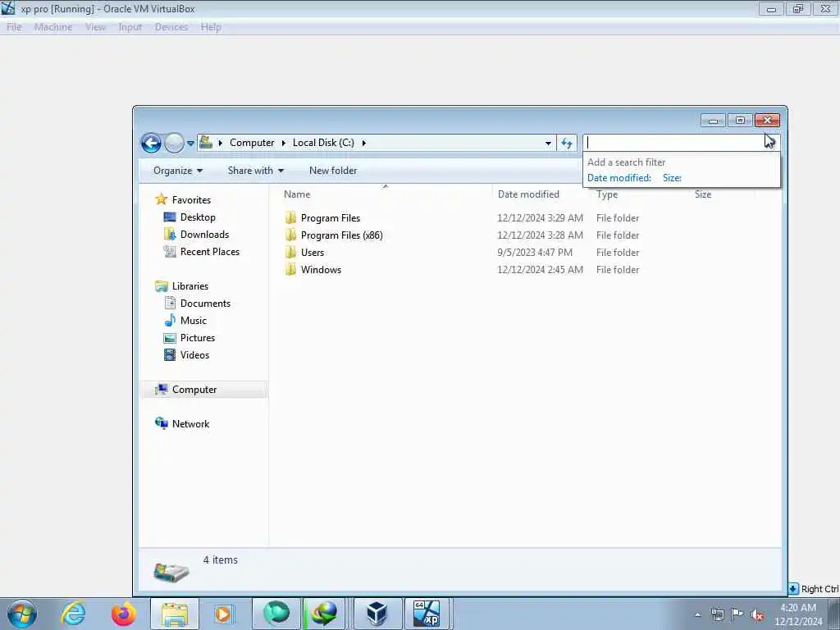Click the Libraries icon in sidebar
The image size is (840, 630).
pyautogui.click(x=162, y=286)
